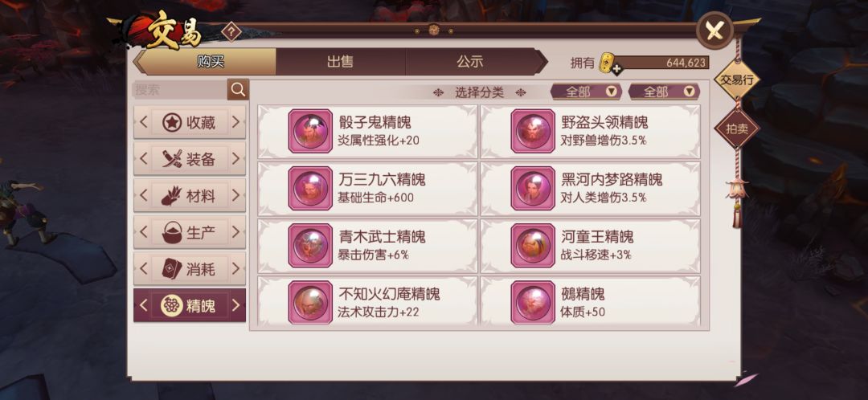The width and height of the screenshot is (868, 400).
Task: Select the 收藏 favorites category
Action: [190, 122]
